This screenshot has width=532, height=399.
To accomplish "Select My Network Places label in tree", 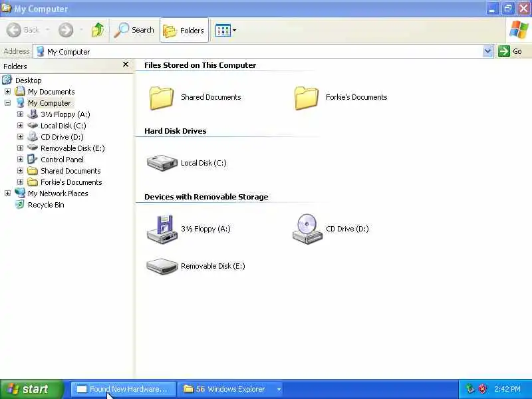I will pos(58,194).
